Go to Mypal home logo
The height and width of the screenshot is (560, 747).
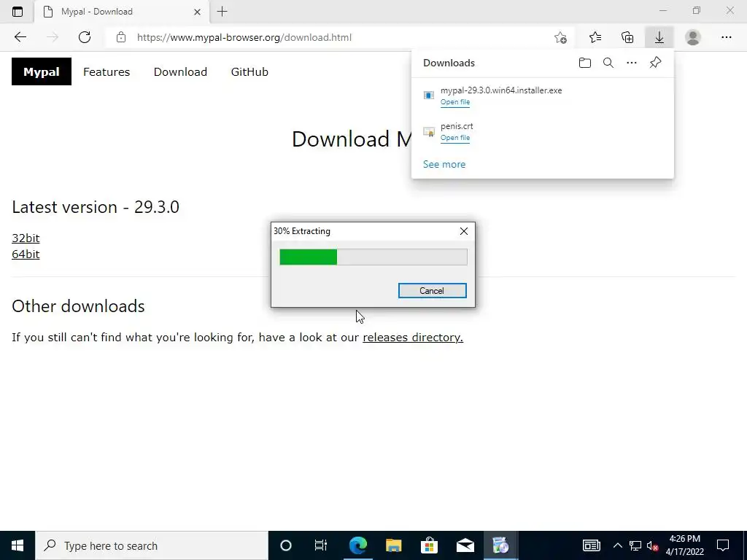point(42,71)
